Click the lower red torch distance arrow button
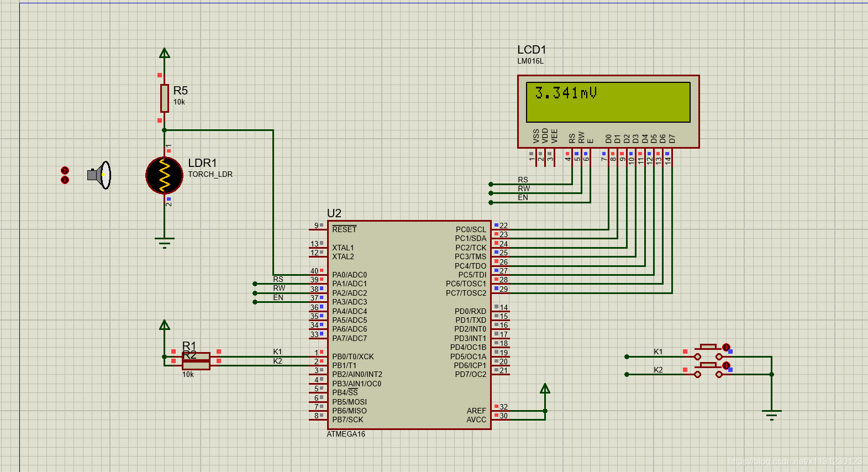868x472 pixels. pos(65,180)
